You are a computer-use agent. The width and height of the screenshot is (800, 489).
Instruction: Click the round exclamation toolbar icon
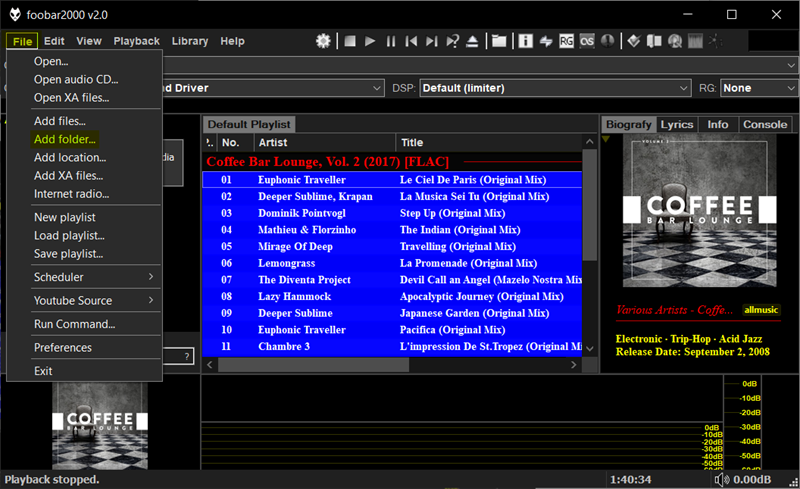click(607, 41)
